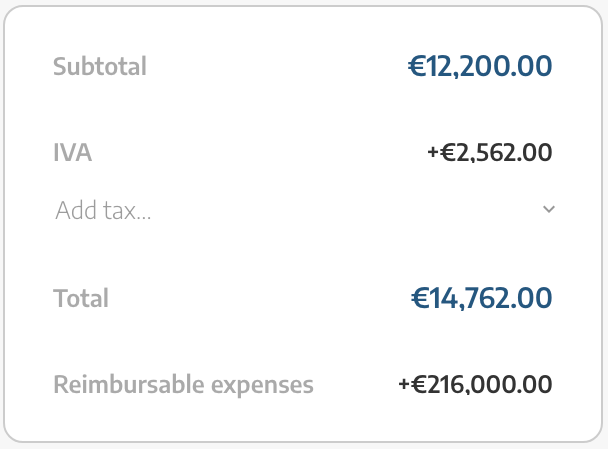Select reimbursable amount +€216,000.00
The width and height of the screenshot is (608, 449).
(x=475, y=384)
